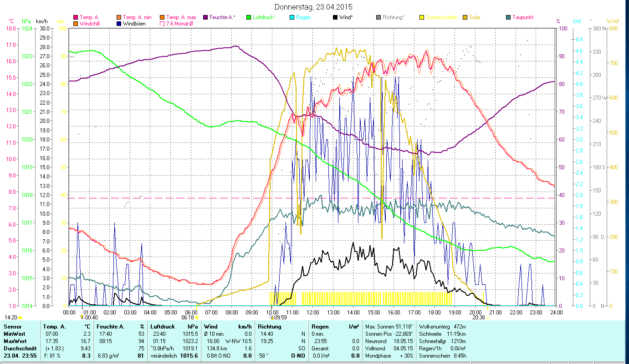Toggle the Regen series in legend
Screen dimensions: 629x364
click(292, 17)
